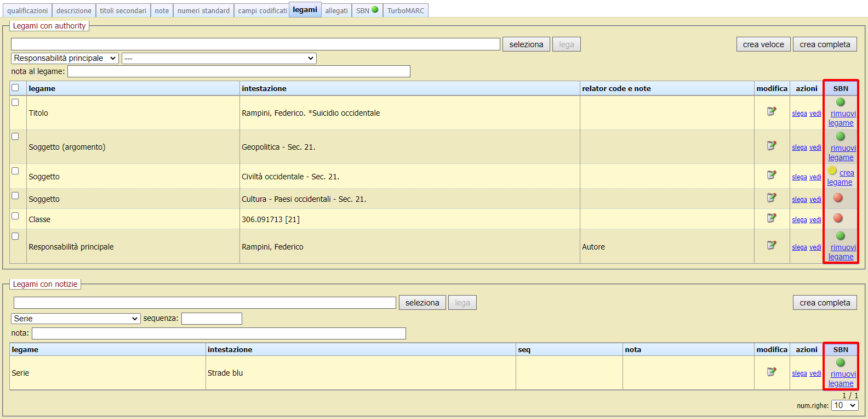Open the num.righe rows dropdown

844,405
